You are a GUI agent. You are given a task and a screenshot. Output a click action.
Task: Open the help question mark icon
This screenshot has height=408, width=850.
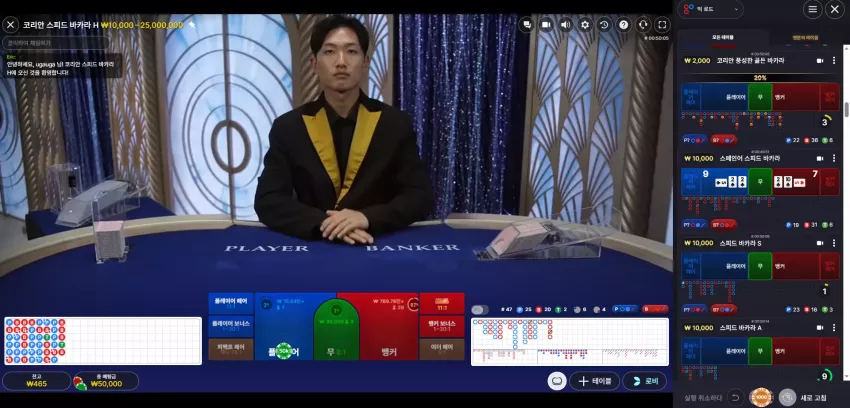click(623, 24)
